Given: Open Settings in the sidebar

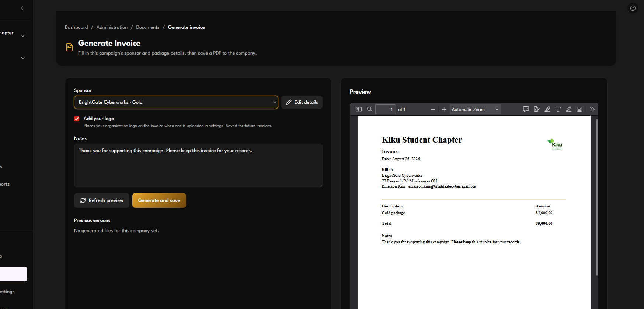Looking at the screenshot, I should [7, 292].
